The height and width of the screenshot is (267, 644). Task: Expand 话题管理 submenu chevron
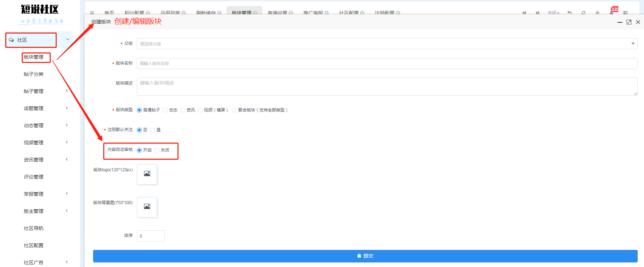click(x=67, y=108)
